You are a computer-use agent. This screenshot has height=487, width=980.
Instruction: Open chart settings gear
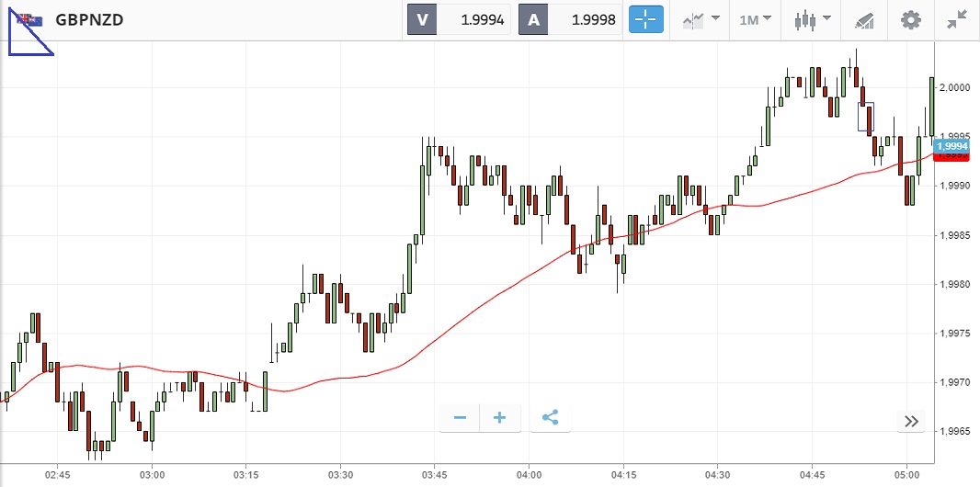pos(910,19)
